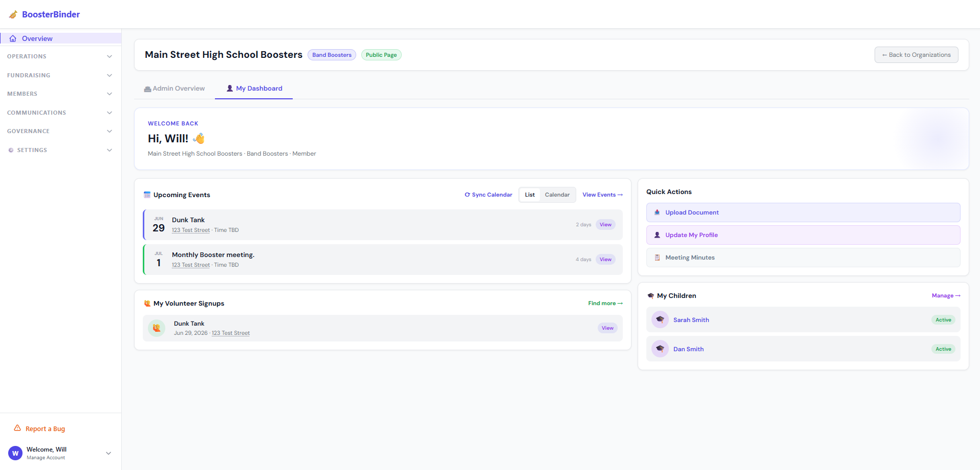Click Sarah Smith's graduation cap avatar
980x470 pixels.
tap(660, 319)
